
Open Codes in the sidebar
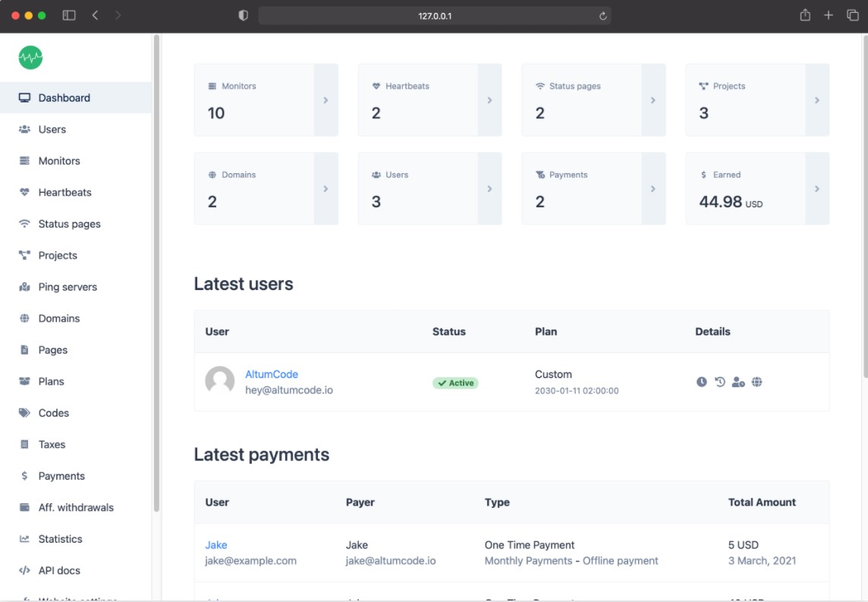click(x=76, y=413)
